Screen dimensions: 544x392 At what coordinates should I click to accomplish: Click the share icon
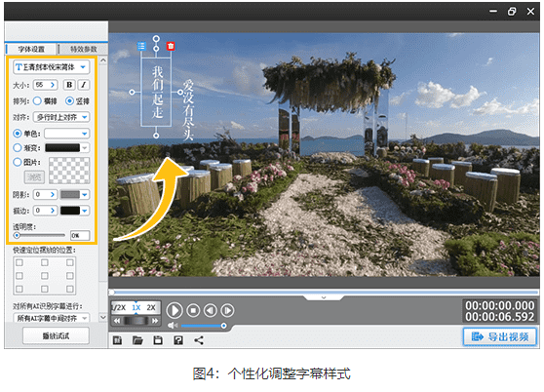point(199,340)
